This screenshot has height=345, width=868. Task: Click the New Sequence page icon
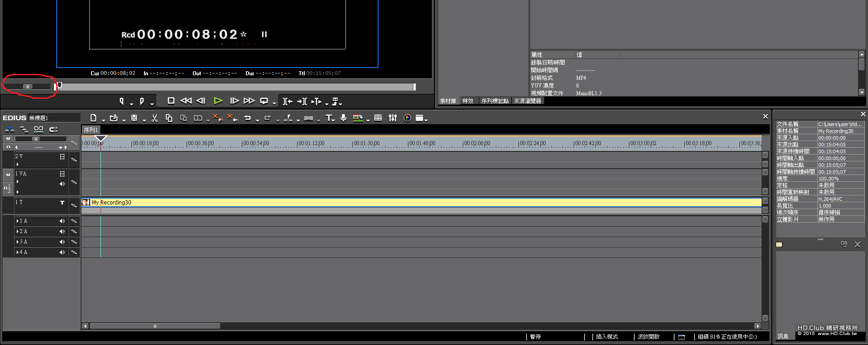(93, 118)
